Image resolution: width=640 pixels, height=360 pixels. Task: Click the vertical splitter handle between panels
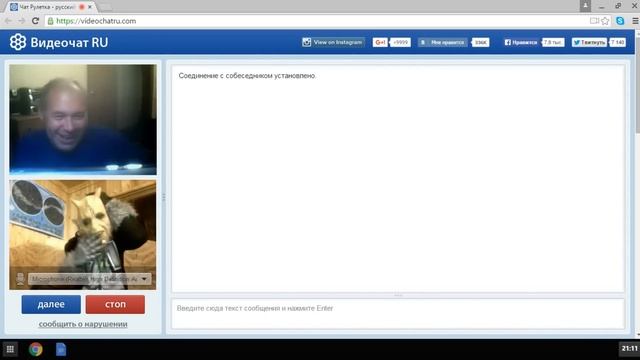pos(164,198)
